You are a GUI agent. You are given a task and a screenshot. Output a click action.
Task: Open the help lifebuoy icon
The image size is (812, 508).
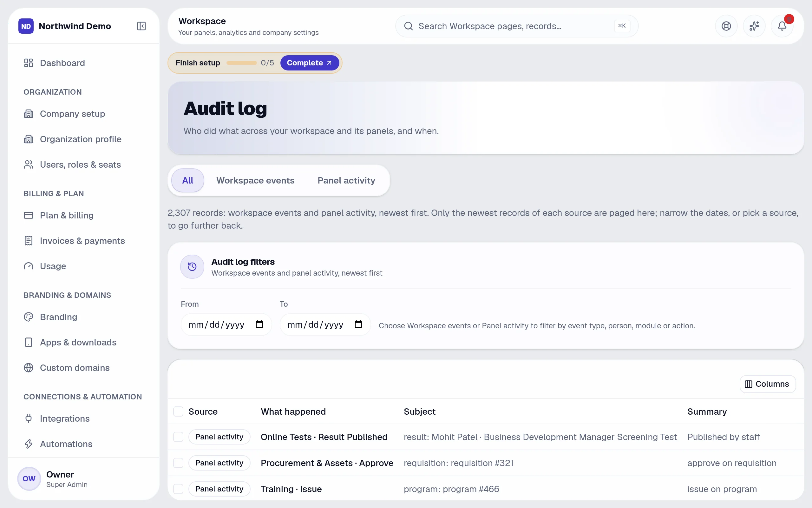(726, 26)
